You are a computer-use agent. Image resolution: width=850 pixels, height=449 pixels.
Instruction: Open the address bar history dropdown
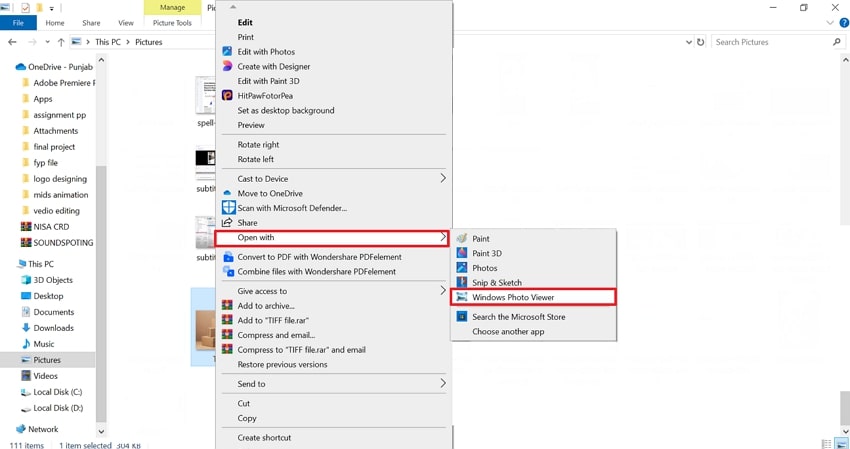point(688,42)
